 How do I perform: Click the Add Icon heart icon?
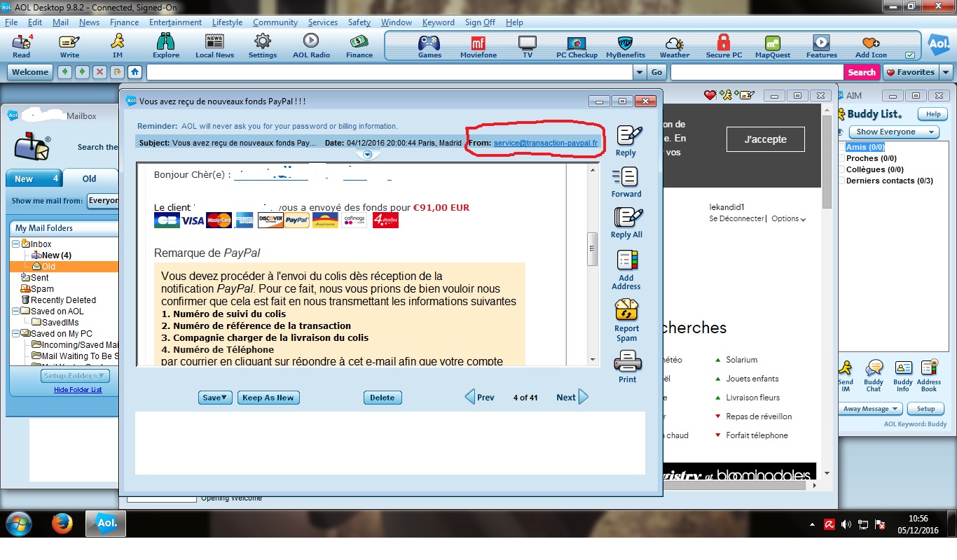[871, 46]
